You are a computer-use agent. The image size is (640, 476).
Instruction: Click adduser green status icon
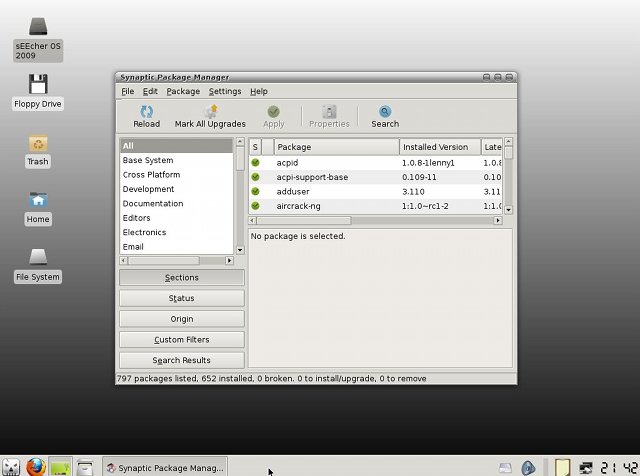click(x=256, y=191)
